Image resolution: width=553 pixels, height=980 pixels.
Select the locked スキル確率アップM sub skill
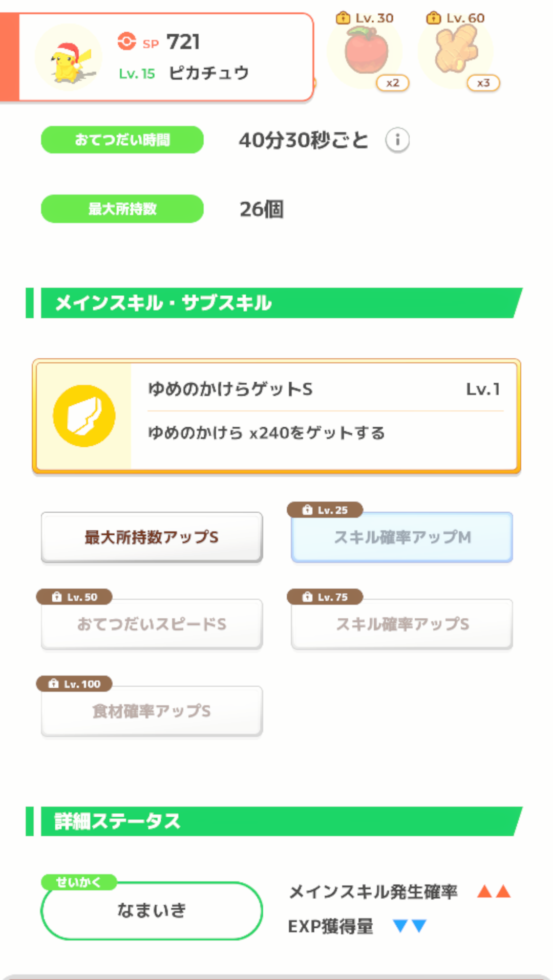click(x=402, y=537)
